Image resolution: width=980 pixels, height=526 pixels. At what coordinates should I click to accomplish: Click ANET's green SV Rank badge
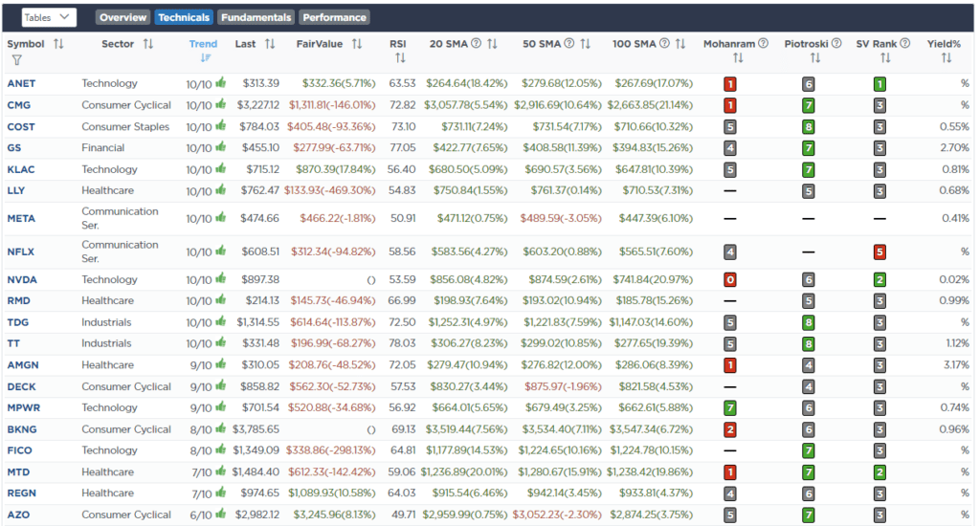pyautogui.click(x=880, y=84)
